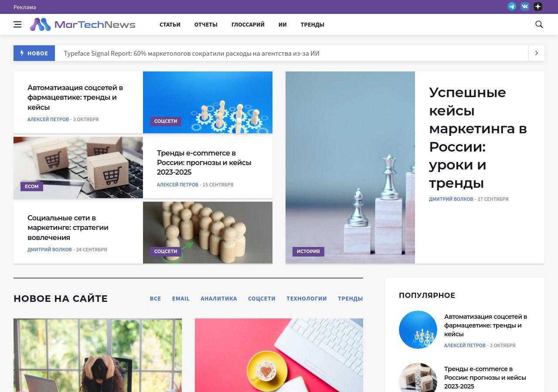The image size is (558, 392).
Task: Open the СТАТЬИ menu item
Action: 170,25
